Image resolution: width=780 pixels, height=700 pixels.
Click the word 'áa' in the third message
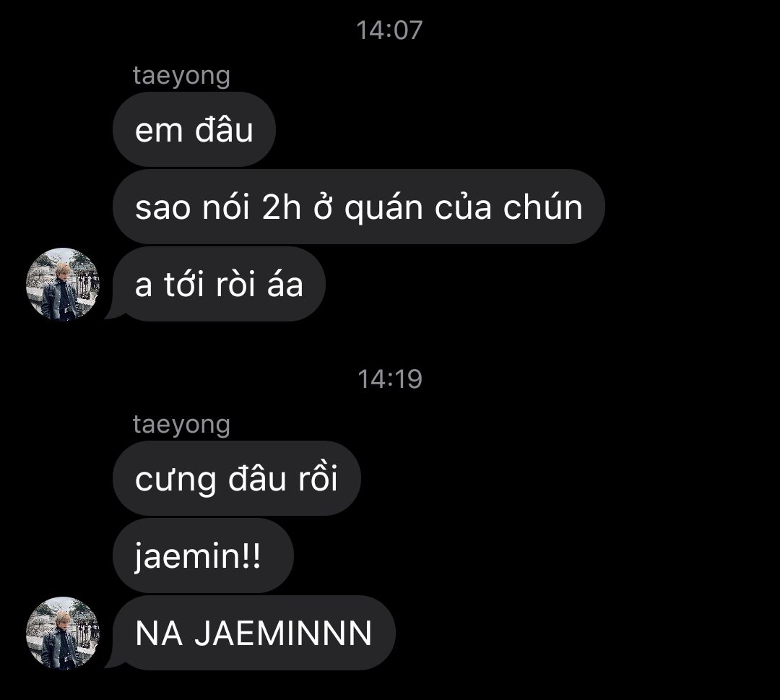[x=285, y=284]
